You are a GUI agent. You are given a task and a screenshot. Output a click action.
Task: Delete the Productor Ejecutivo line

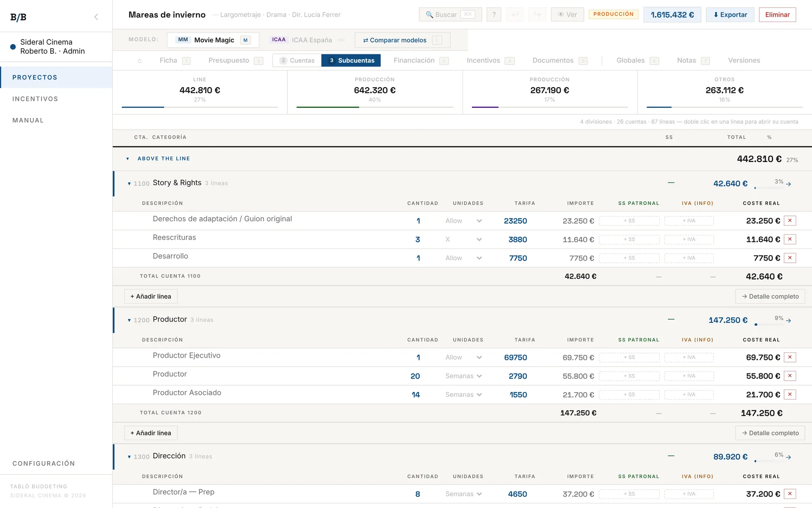pos(790,357)
